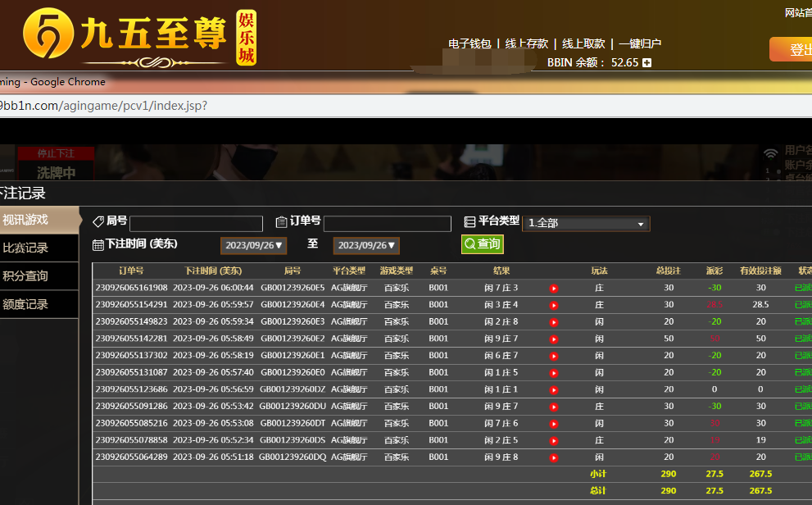This screenshot has height=505, width=812.
Task: Click the 平台类型 column header
Action: 349,271
